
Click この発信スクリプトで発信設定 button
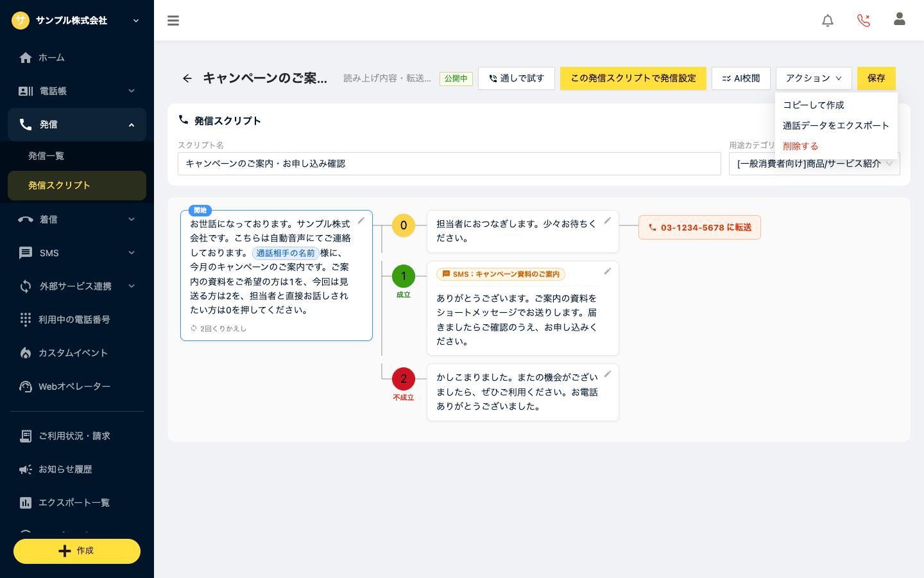633,78
